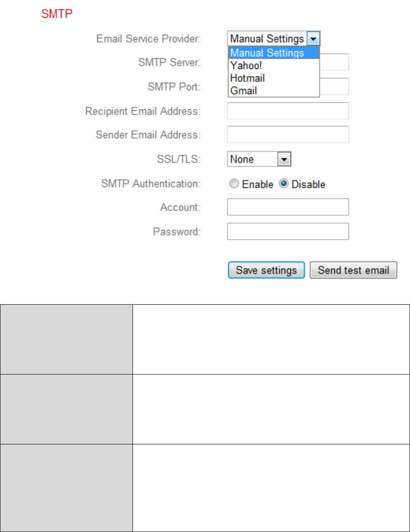This screenshot has height=532, width=410.
Task: Focus the Recipient Email Address field
Action: tap(288, 111)
